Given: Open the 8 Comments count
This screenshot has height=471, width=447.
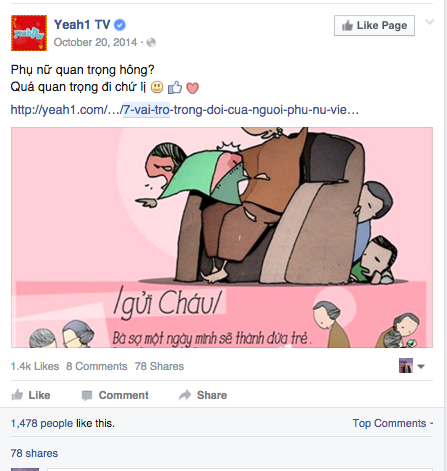Looking at the screenshot, I should 97,366.
